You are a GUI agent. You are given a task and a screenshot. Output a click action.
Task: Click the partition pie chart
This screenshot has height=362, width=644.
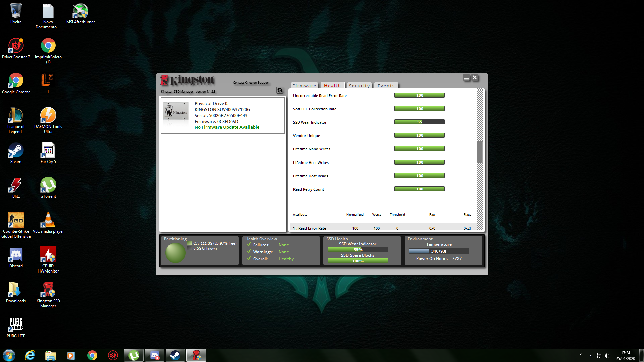click(x=175, y=253)
